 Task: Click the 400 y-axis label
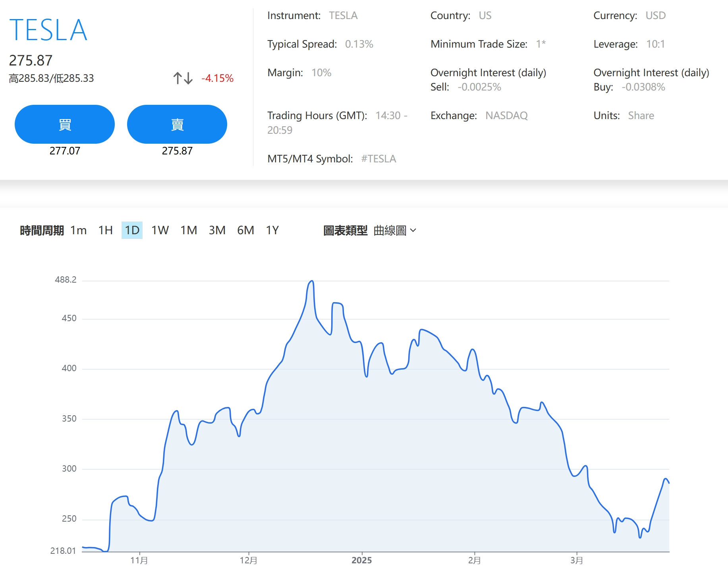(69, 368)
